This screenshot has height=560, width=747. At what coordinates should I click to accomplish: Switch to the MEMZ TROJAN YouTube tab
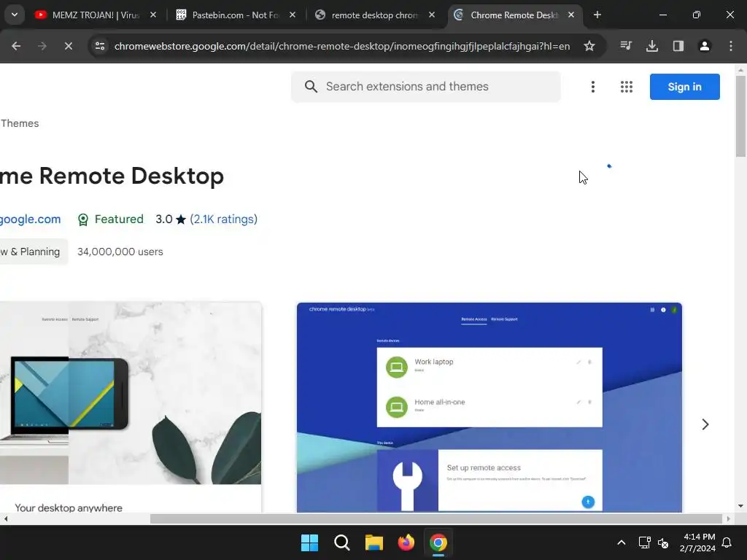point(96,15)
